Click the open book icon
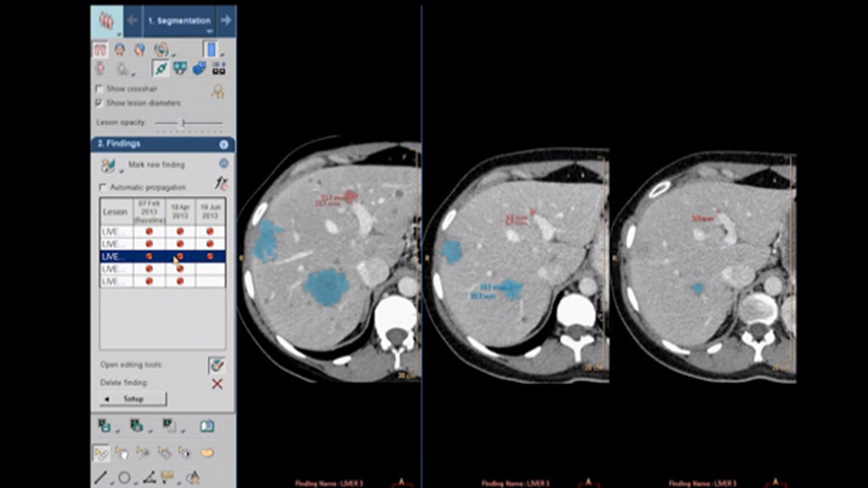868x488 pixels. click(x=206, y=426)
